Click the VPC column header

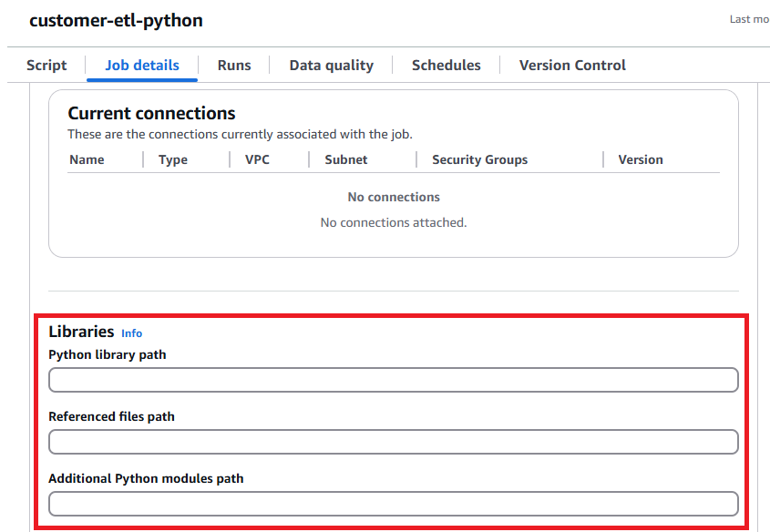[258, 159]
